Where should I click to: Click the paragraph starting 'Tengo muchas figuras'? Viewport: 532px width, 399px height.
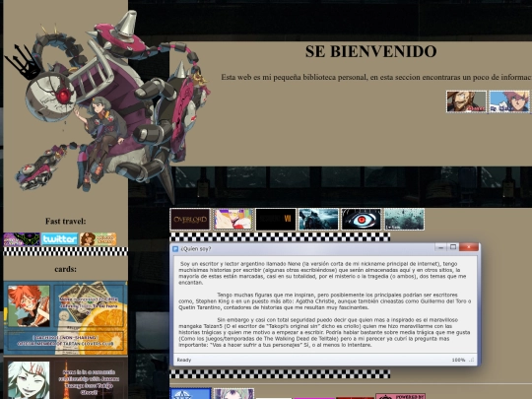click(x=325, y=301)
